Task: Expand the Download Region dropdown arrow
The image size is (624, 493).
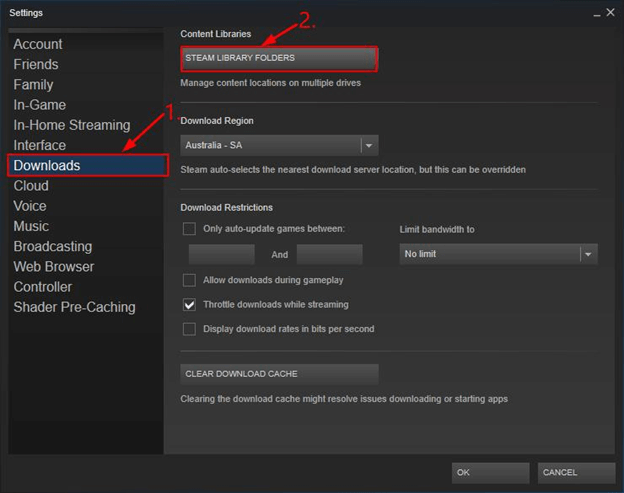Action: [x=369, y=145]
